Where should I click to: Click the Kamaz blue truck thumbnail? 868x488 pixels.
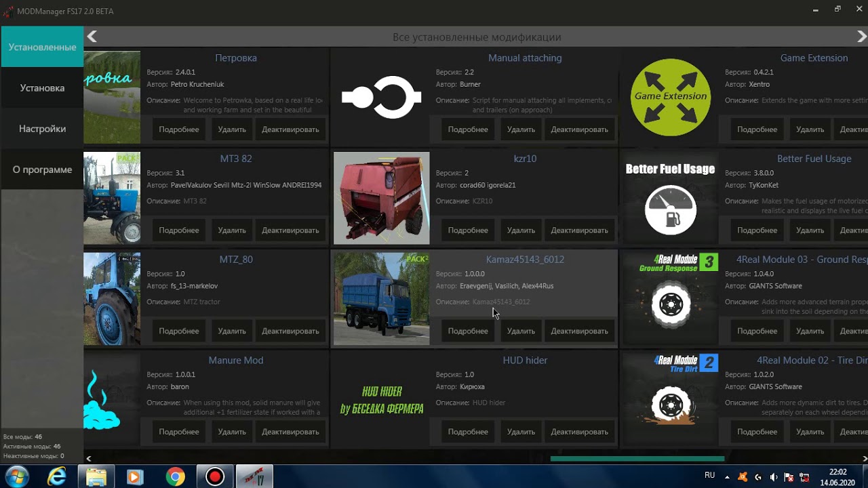(381, 299)
